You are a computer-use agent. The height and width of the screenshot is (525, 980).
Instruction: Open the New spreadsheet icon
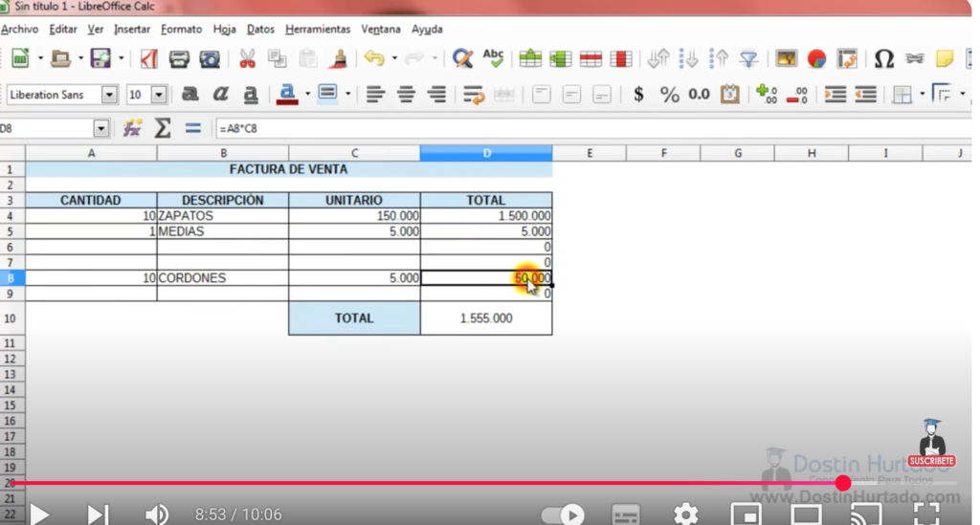(21, 58)
